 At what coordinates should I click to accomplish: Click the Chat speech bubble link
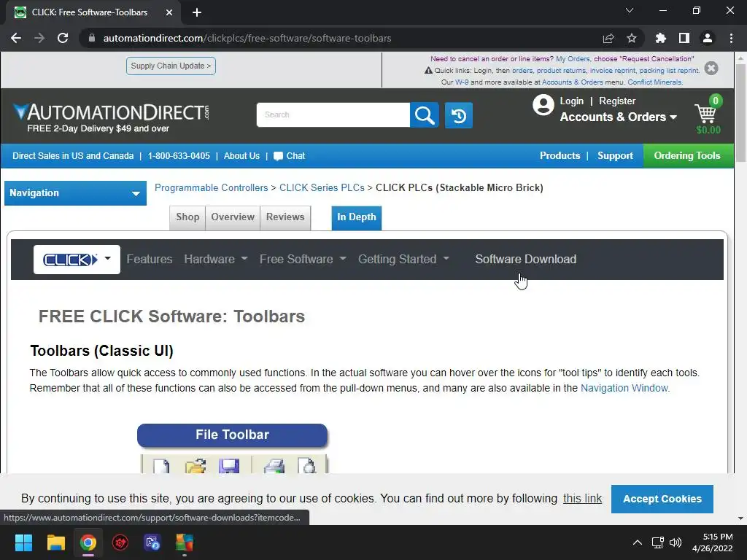click(x=289, y=156)
